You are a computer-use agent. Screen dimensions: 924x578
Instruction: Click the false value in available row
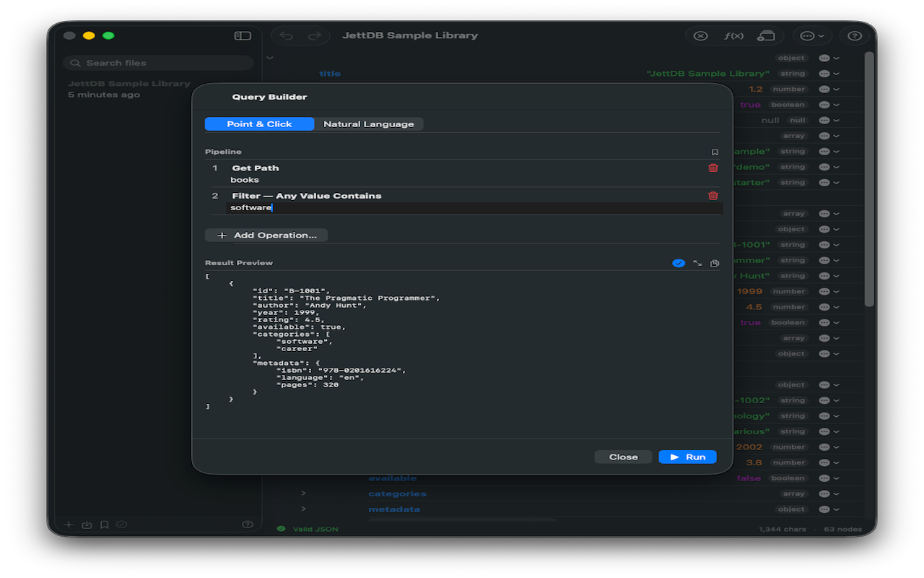tap(749, 478)
